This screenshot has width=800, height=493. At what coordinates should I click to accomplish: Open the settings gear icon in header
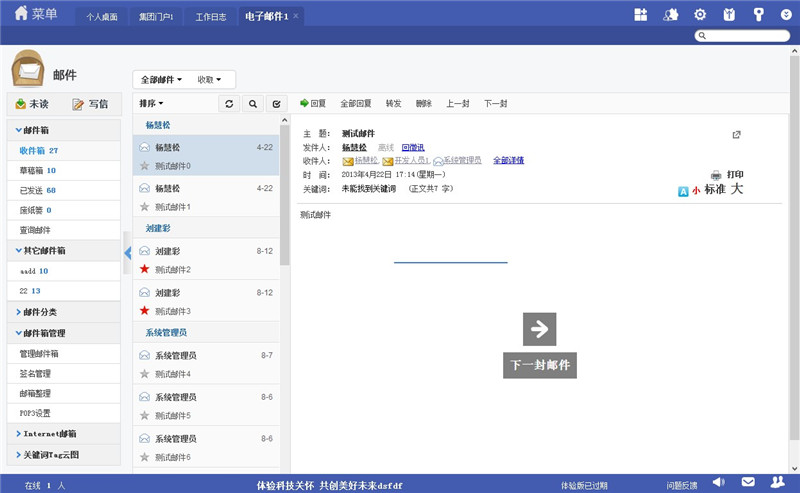coord(699,15)
